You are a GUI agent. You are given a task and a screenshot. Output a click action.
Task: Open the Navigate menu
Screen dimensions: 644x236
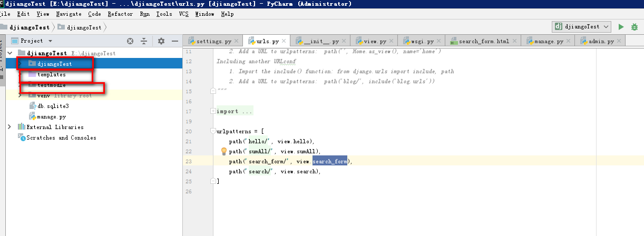(x=69, y=14)
